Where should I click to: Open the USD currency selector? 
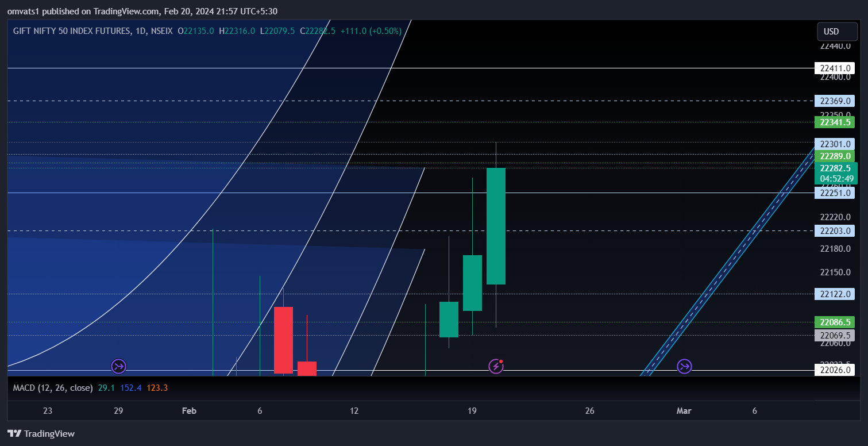coord(837,32)
